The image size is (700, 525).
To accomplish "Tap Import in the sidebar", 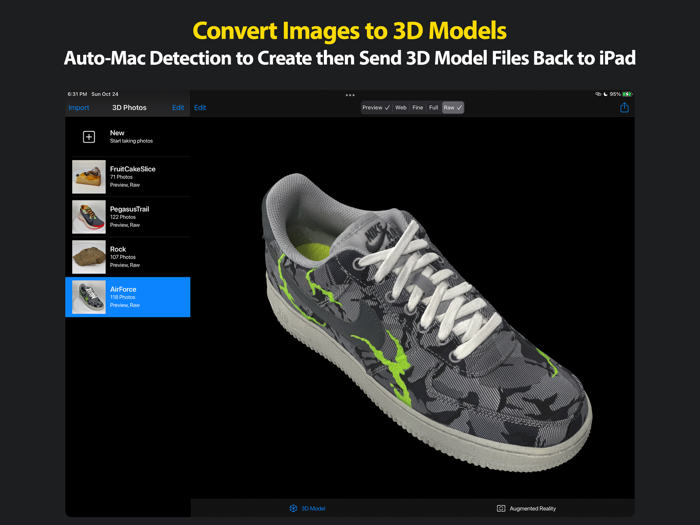I will 79,108.
